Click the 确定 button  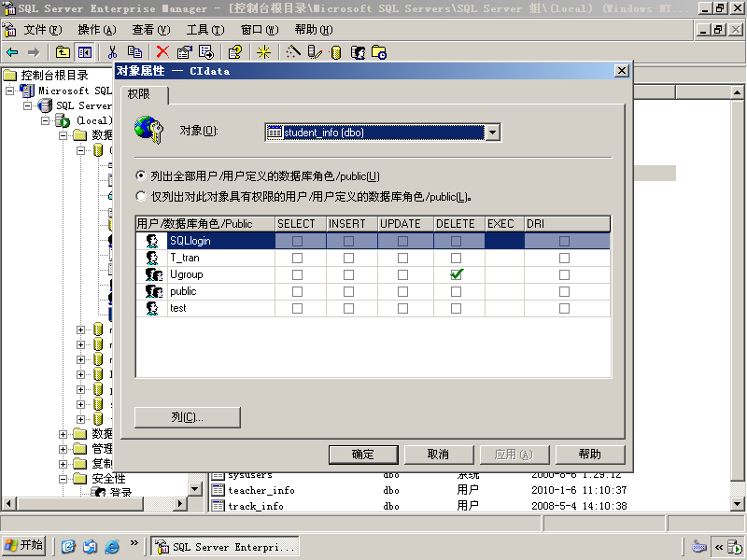click(363, 455)
